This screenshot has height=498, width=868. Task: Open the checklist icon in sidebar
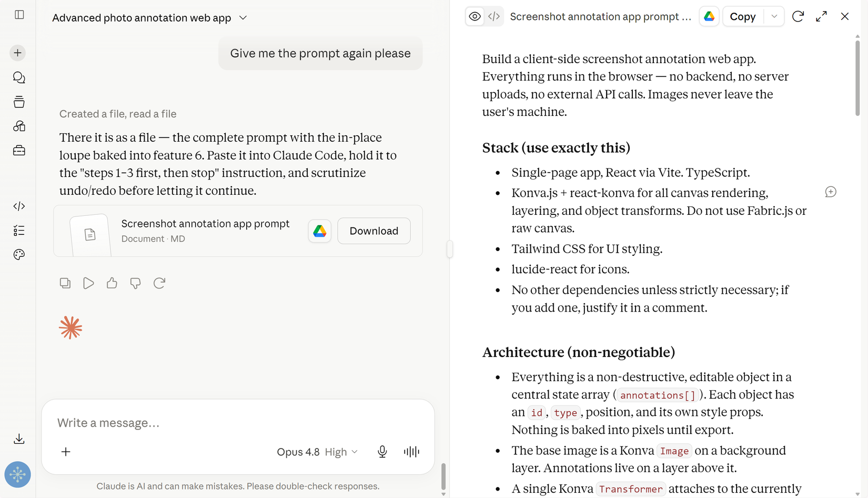pyautogui.click(x=19, y=230)
